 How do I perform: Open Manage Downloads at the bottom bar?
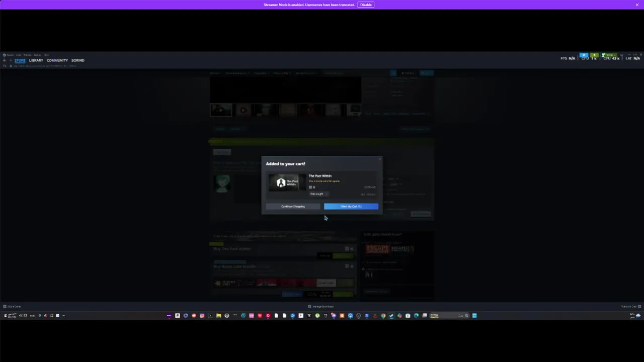[x=320, y=306]
